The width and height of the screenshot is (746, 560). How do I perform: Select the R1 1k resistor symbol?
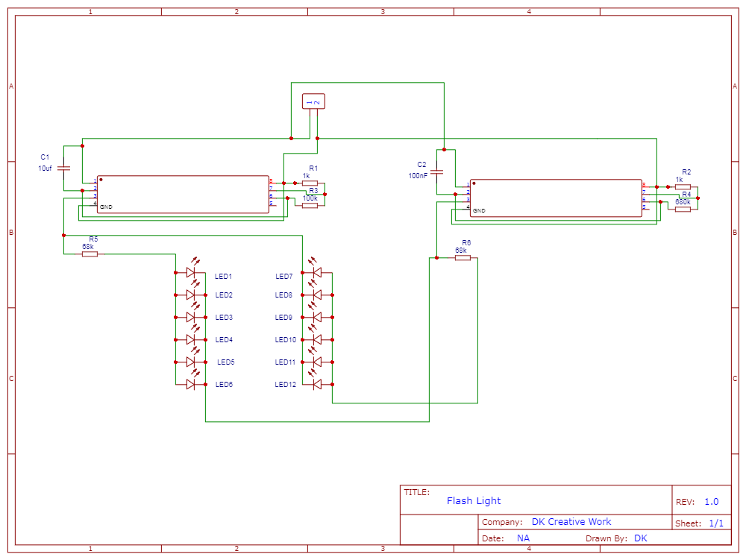310,181
